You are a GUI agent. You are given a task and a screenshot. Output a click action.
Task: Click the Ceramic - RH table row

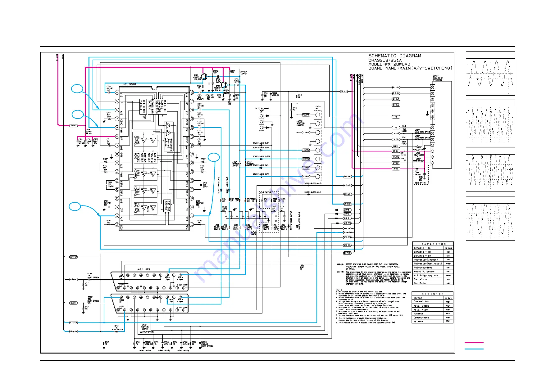tap(433, 252)
